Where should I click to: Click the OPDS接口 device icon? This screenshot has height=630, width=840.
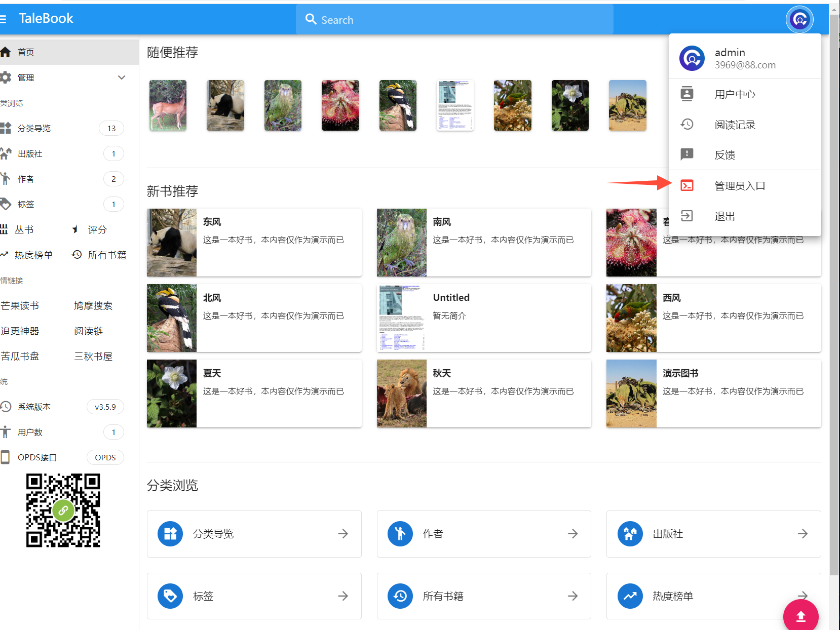point(5,457)
